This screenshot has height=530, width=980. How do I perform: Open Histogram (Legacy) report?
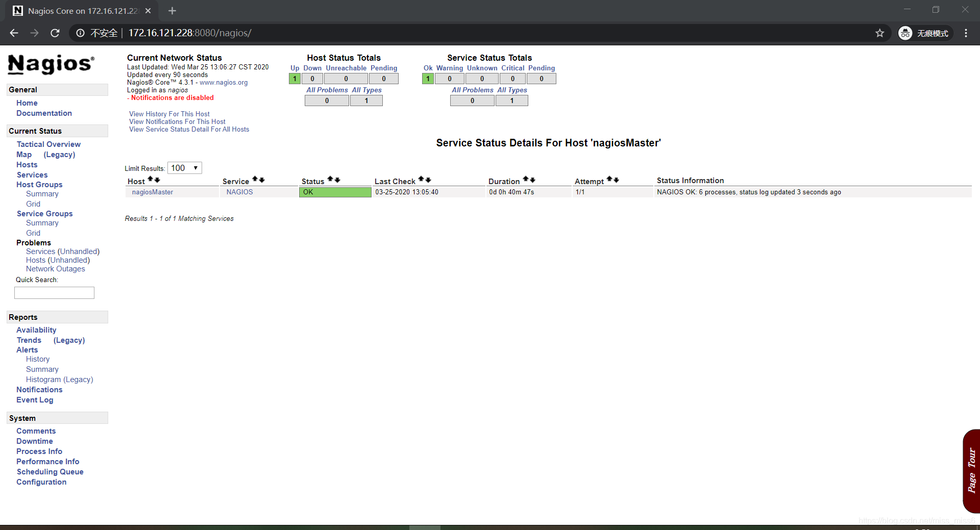pos(60,380)
